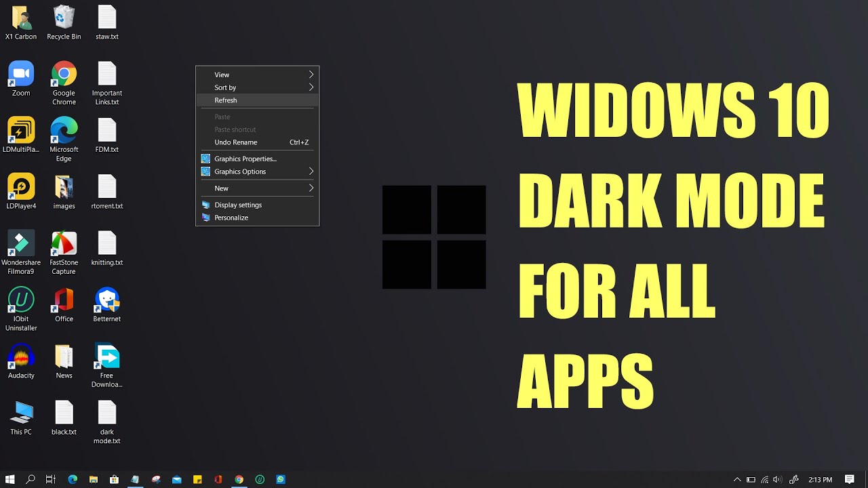This screenshot has width=868, height=488.
Task: Select the Wondershare Filmora9 shortcut
Action: tap(21, 252)
